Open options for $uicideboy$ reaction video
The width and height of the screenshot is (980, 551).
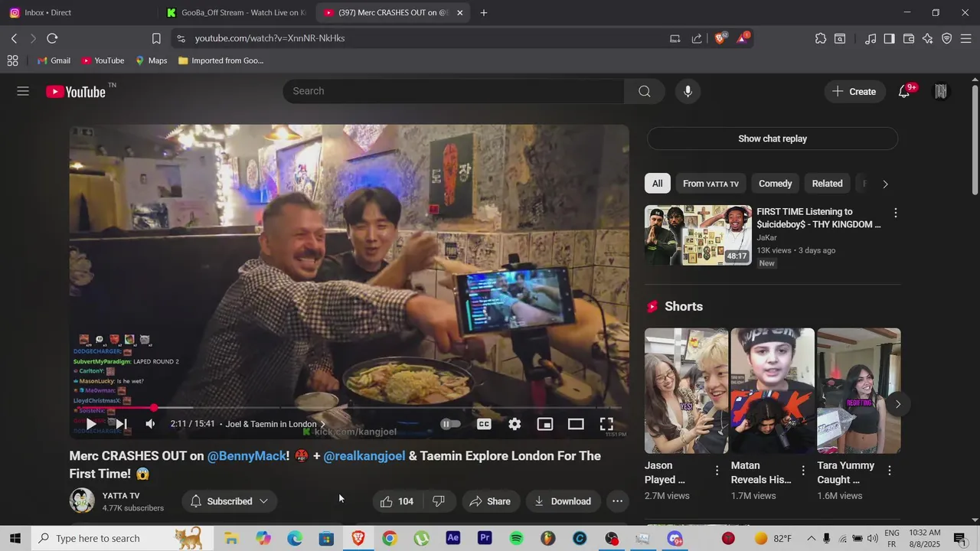895,213
